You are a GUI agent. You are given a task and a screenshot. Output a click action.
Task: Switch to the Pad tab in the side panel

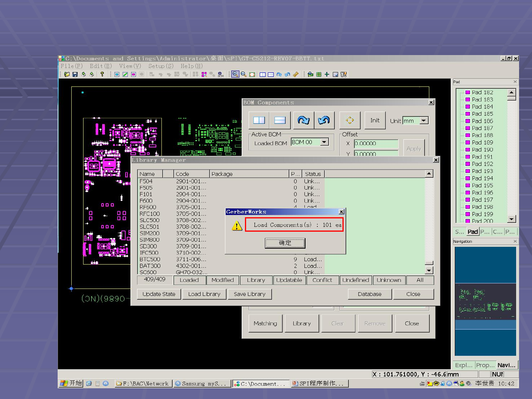(x=473, y=232)
